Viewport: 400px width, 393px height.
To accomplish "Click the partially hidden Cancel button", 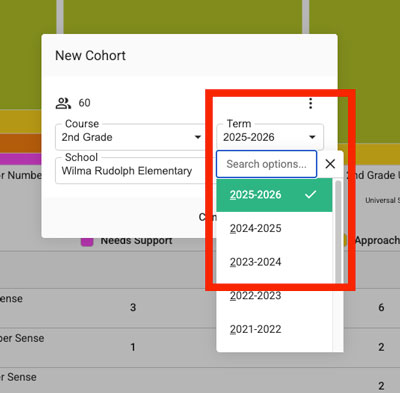I will pyautogui.click(x=208, y=217).
